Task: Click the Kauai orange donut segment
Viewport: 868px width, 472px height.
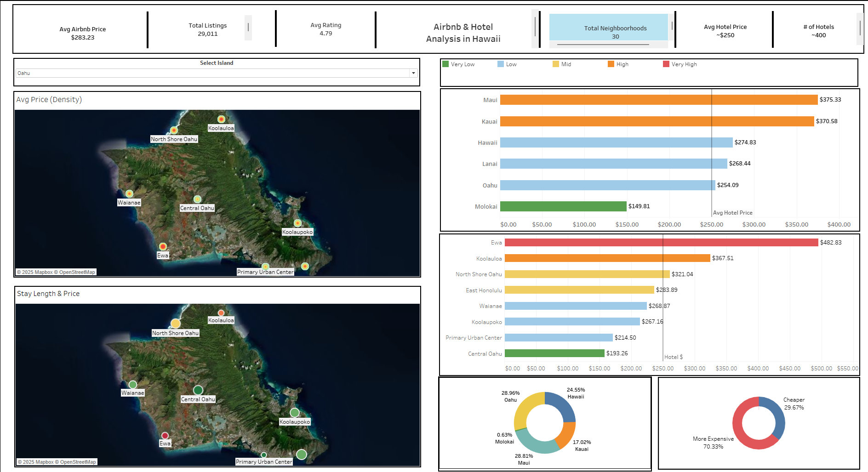Action: (x=566, y=435)
